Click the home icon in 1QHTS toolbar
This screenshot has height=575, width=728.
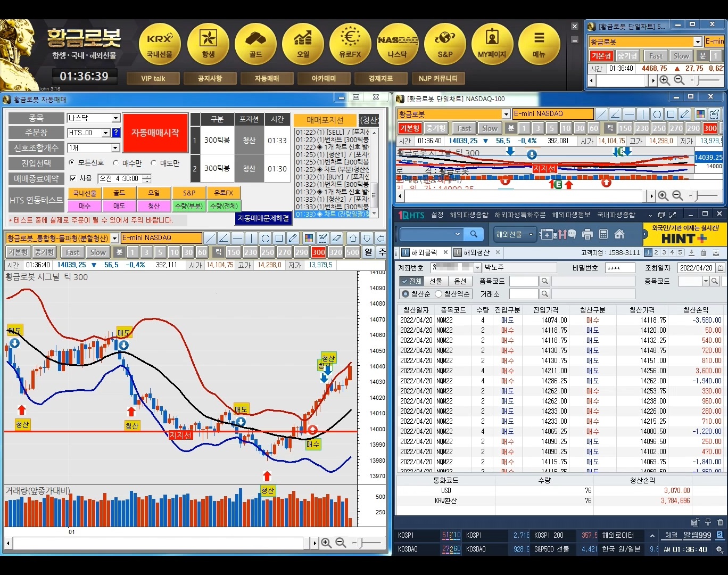coord(619,234)
